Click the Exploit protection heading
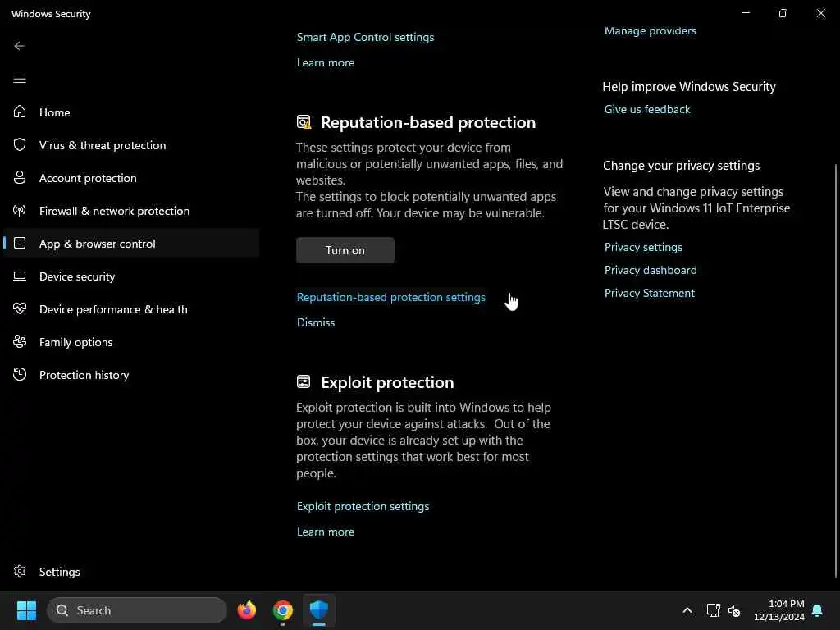The image size is (840, 630). coord(387,382)
